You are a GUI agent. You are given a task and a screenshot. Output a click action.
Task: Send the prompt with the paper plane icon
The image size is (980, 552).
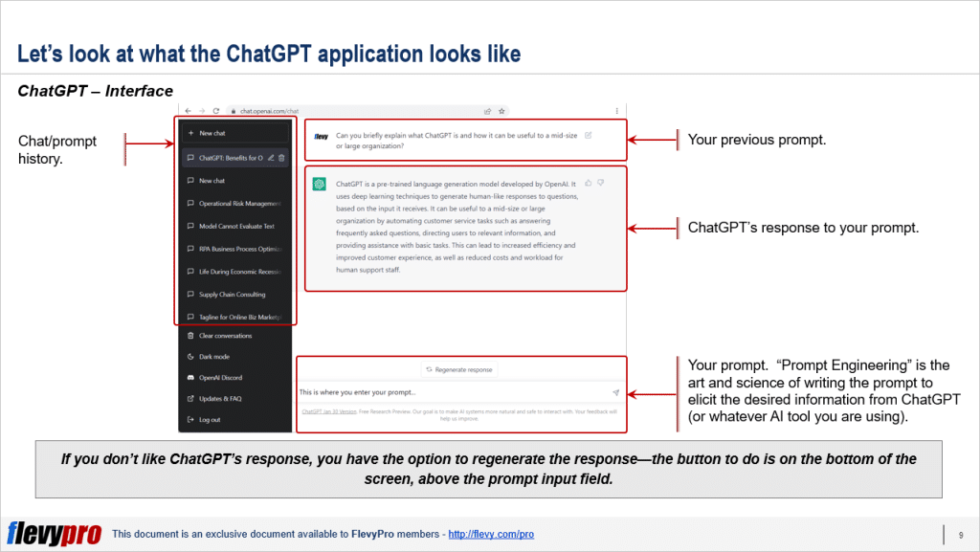(615, 391)
